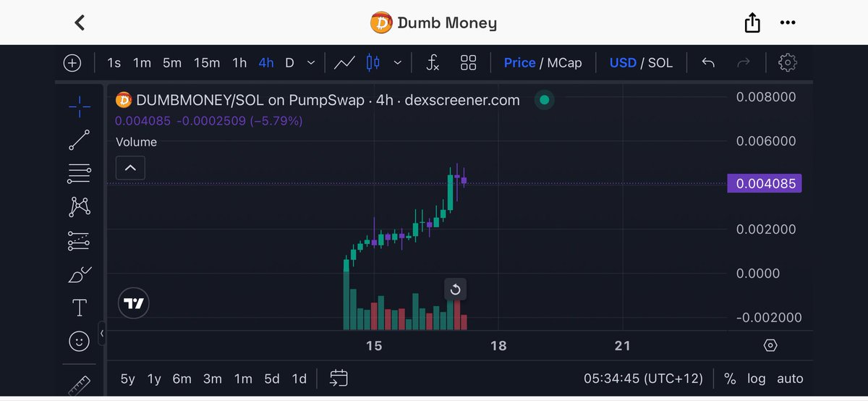868x401 pixels.
Task: Click the Volume indicator label
Action: (x=136, y=142)
